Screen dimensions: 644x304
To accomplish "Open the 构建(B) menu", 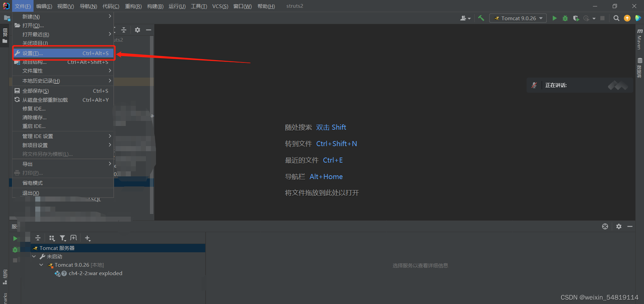I will tap(155, 6).
